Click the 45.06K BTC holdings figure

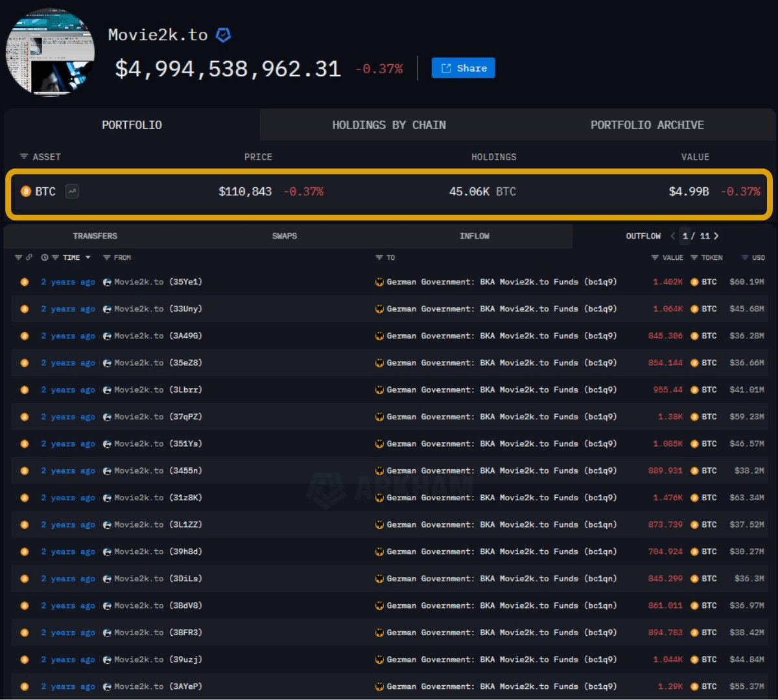(482, 191)
